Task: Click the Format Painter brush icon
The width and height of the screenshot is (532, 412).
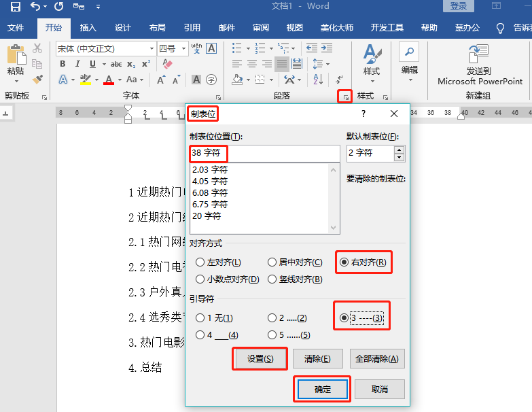Action: pyautogui.click(x=37, y=80)
